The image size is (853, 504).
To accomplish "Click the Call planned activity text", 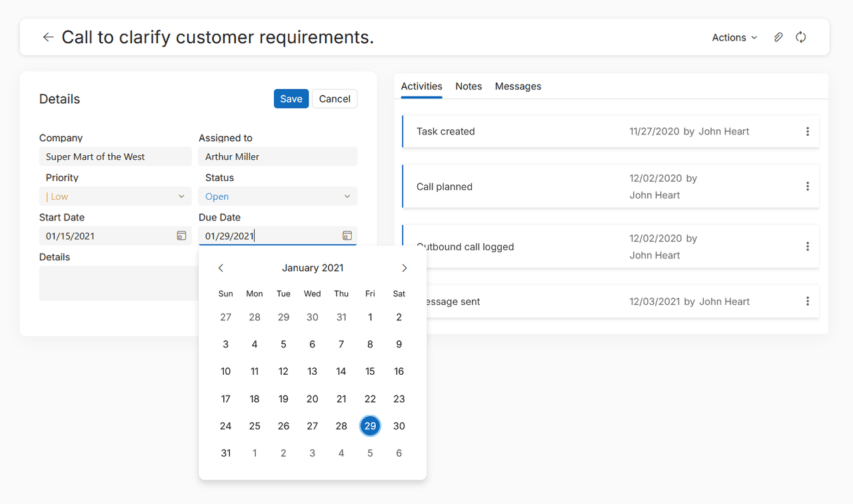I will 444,187.
